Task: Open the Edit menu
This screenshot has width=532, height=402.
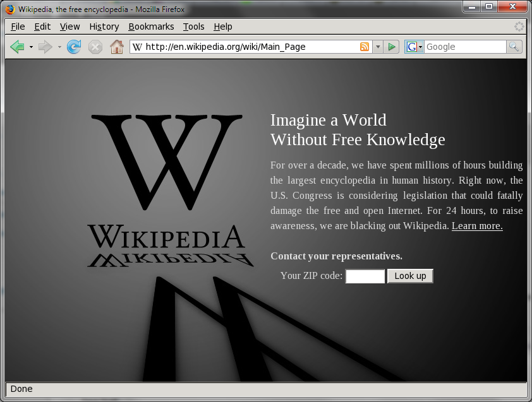Action: click(x=42, y=27)
